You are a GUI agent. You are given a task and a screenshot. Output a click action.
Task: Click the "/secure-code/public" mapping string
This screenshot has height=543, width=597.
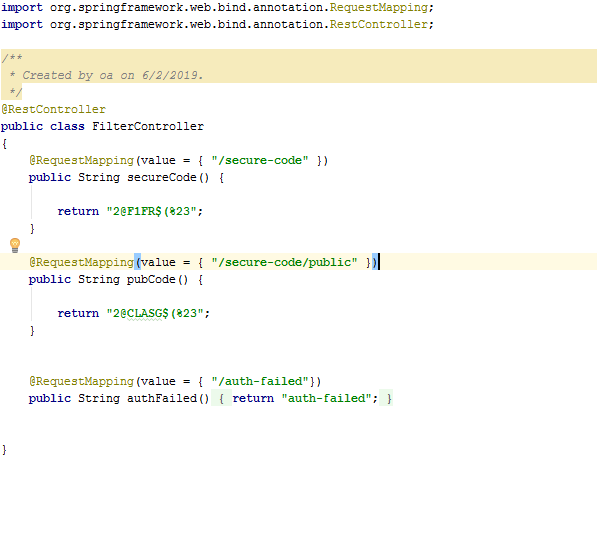click(x=284, y=262)
